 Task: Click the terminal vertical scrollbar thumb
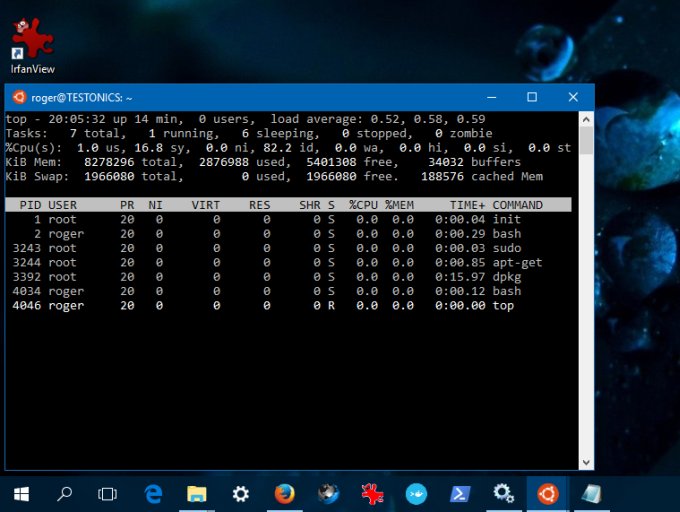pos(586,140)
